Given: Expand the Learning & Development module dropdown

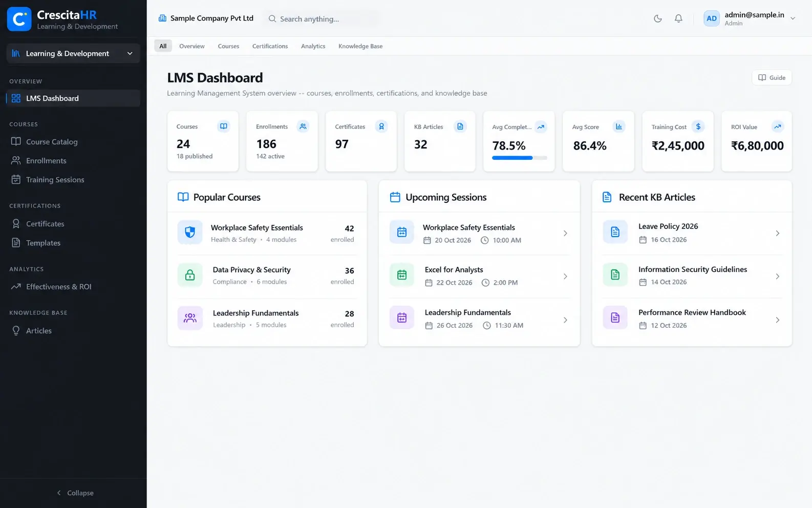Looking at the screenshot, I should (x=73, y=53).
